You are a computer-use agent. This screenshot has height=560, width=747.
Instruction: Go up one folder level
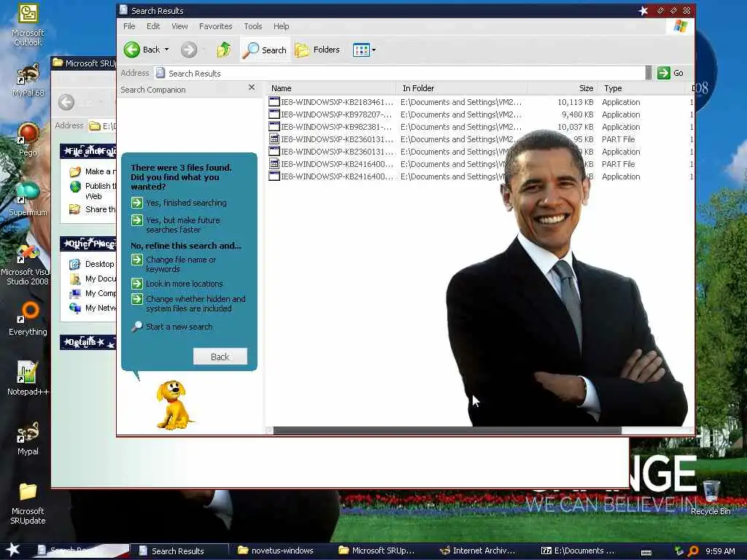224,50
